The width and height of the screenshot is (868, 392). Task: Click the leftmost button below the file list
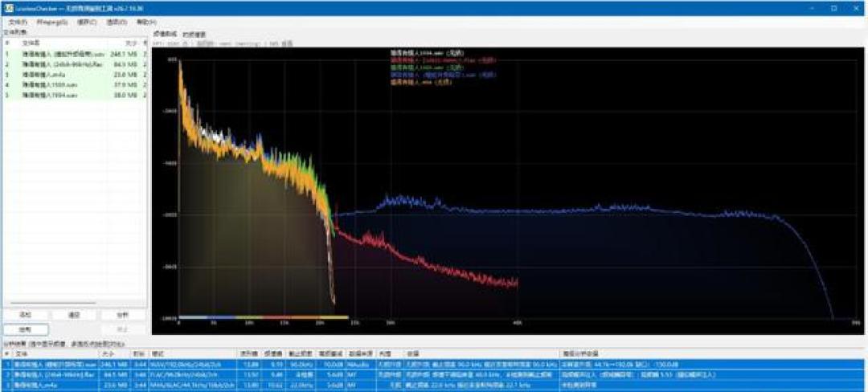[26, 315]
